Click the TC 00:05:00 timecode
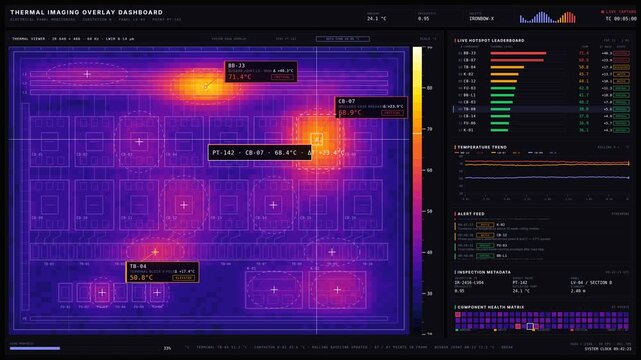The width and height of the screenshot is (641, 360). pos(621,19)
